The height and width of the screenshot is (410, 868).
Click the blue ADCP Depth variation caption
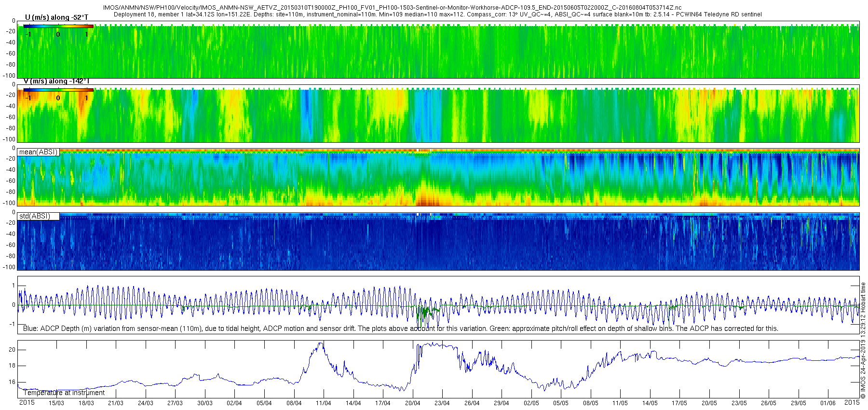[400, 328]
